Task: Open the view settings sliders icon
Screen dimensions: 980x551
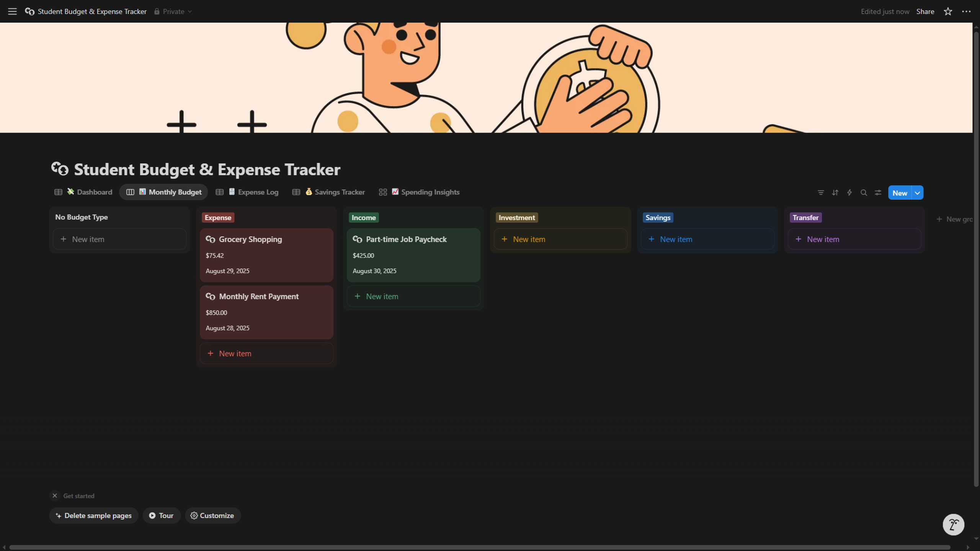Action: tap(878, 193)
